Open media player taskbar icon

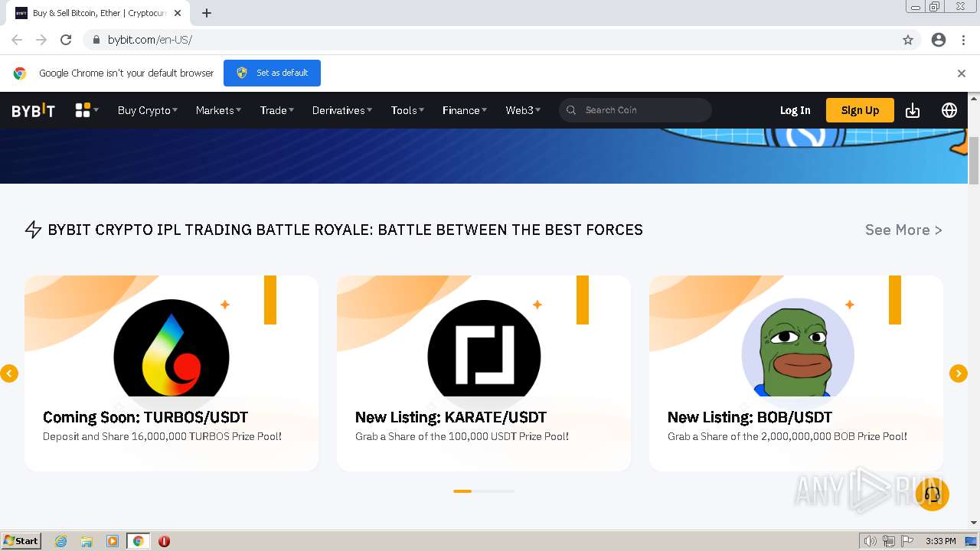coord(113,541)
